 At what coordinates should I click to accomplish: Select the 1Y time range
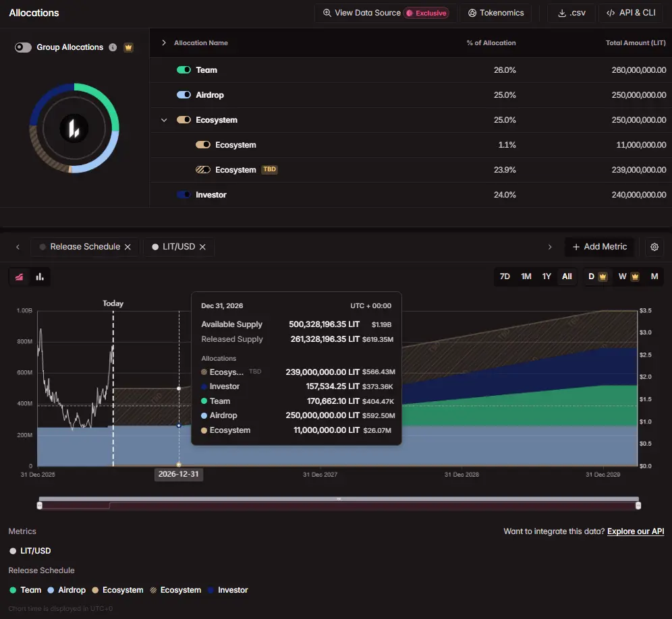(x=547, y=276)
